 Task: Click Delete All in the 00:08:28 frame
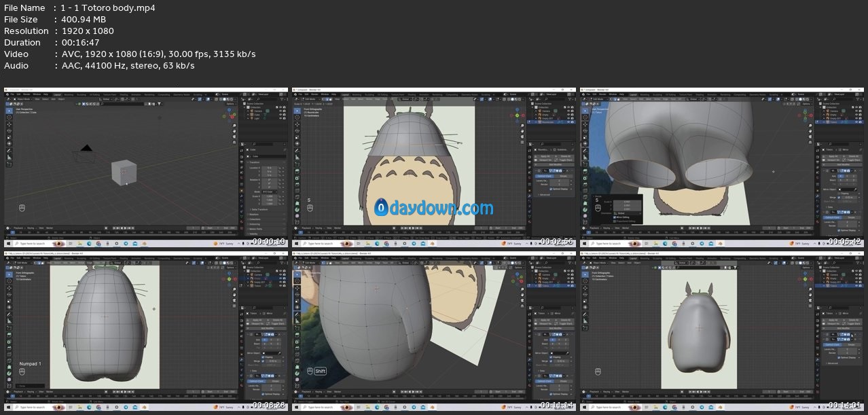coord(277,320)
